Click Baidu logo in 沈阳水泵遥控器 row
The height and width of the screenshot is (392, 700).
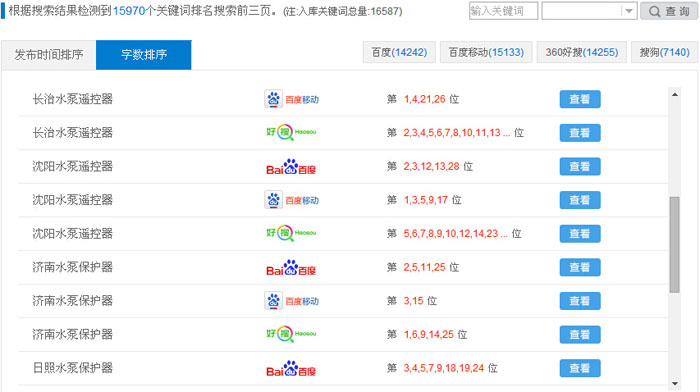tap(291, 167)
